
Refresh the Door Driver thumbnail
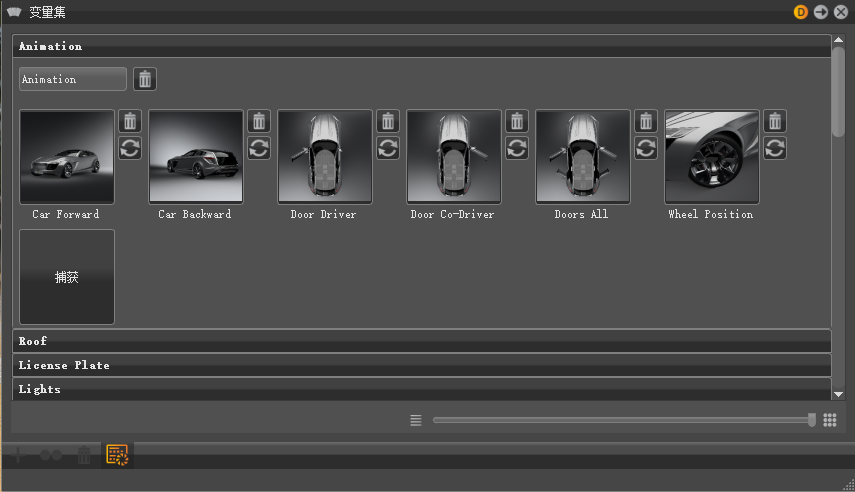[x=388, y=148]
